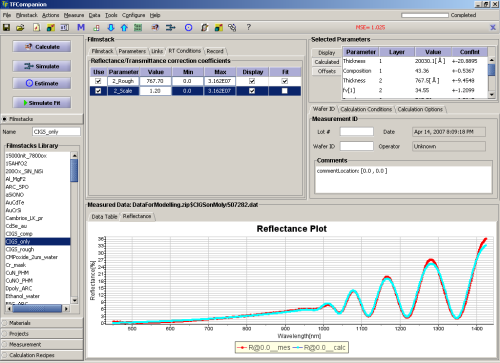
Task: Click the simulate arrows toolbar icon
Action: click(171, 27)
